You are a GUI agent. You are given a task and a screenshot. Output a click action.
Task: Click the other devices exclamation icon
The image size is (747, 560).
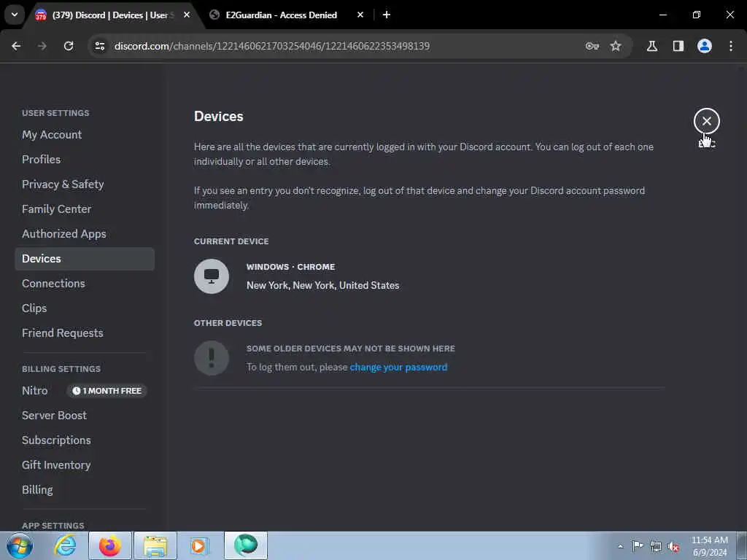(212, 358)
